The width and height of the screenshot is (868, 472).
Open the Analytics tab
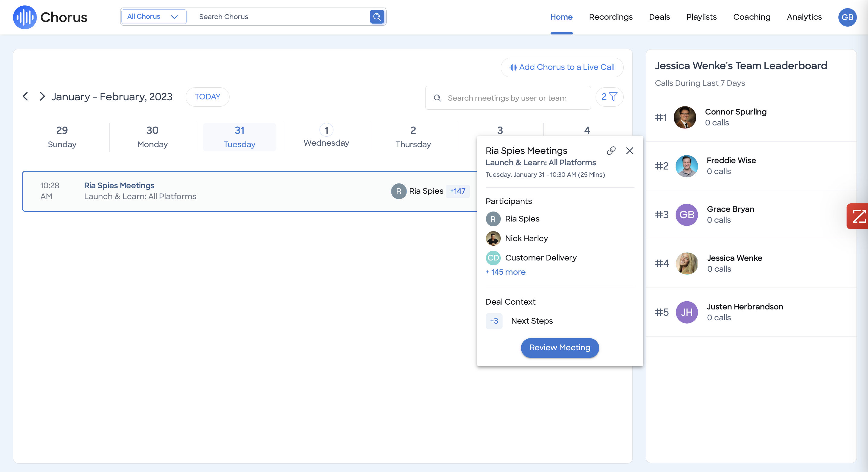(x=804, y=17)
